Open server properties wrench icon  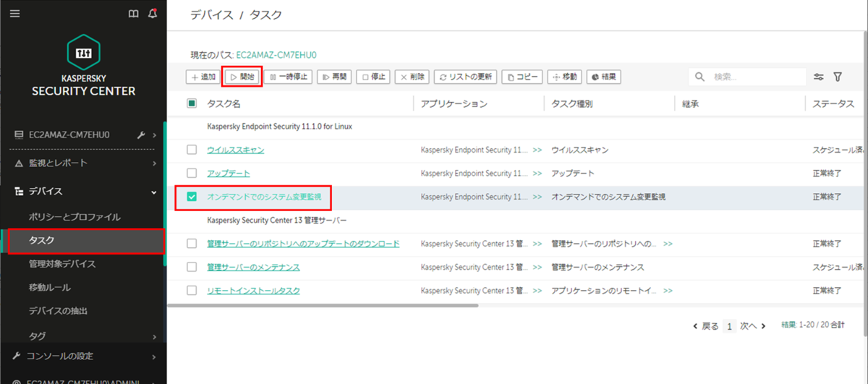[x=141, y=135]
